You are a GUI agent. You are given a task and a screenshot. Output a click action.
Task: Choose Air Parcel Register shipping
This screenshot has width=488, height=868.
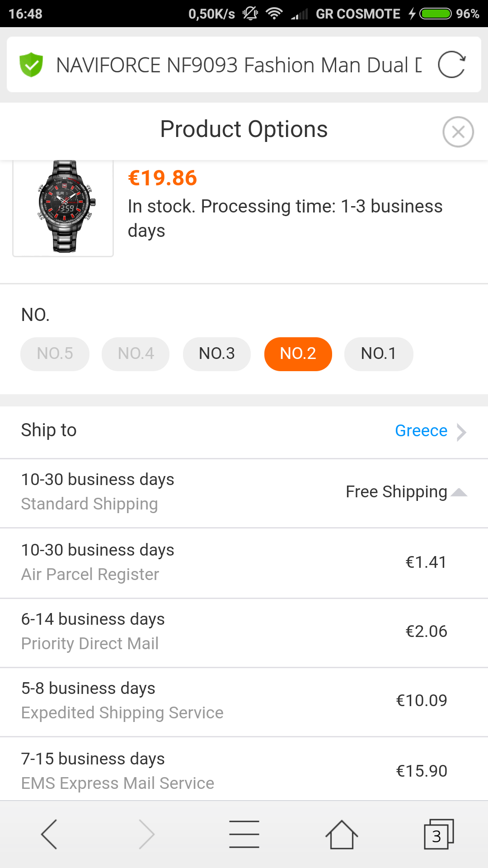(244, 562)
